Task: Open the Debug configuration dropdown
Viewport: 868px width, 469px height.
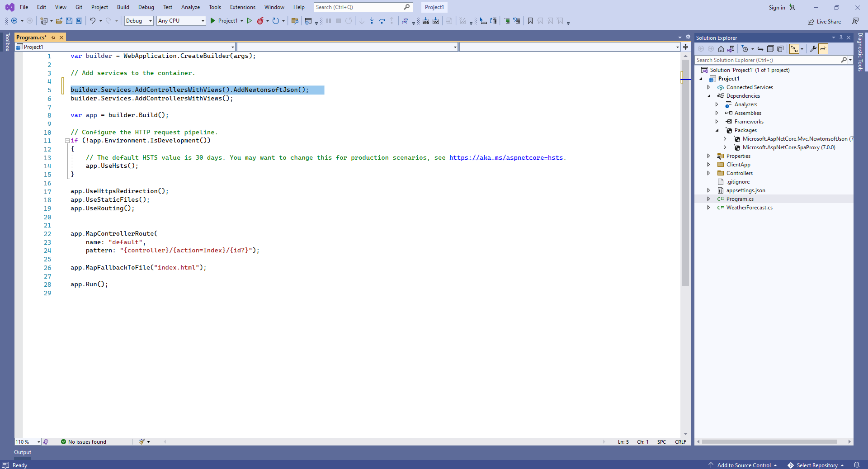Action: [139, 21]
